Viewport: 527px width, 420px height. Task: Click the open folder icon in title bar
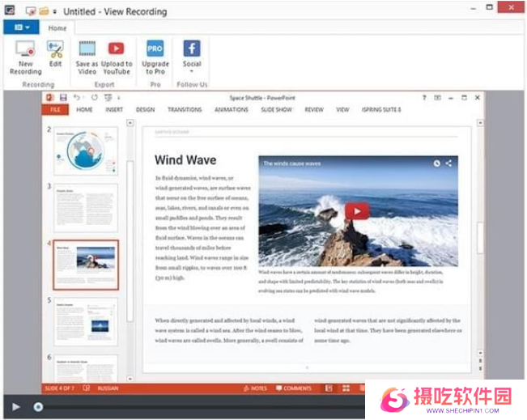[x=43, y=11]
